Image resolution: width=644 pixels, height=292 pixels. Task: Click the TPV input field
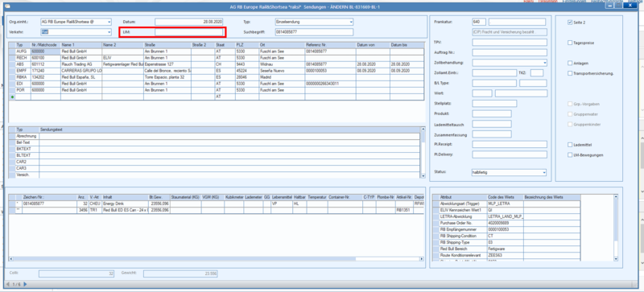click(510, 43)
